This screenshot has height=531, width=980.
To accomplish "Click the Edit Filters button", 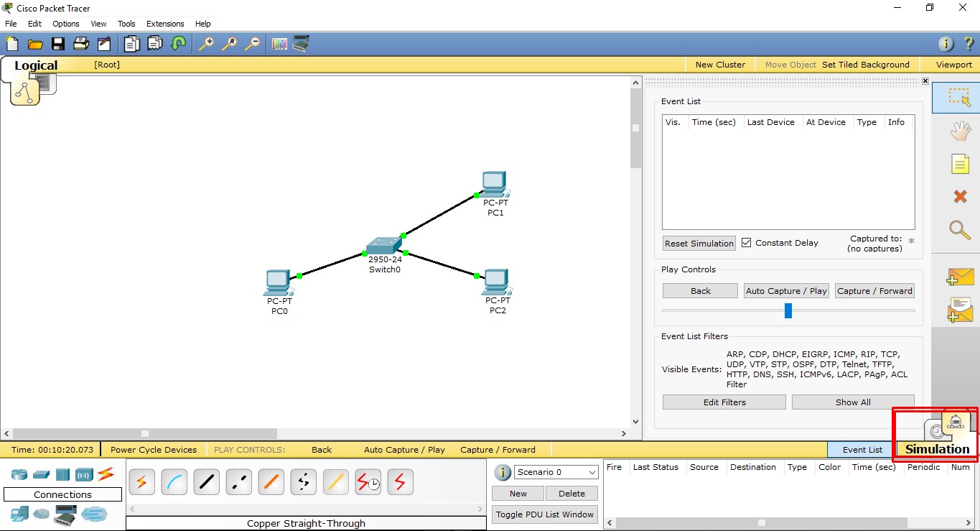I will (x=724, y=402).
